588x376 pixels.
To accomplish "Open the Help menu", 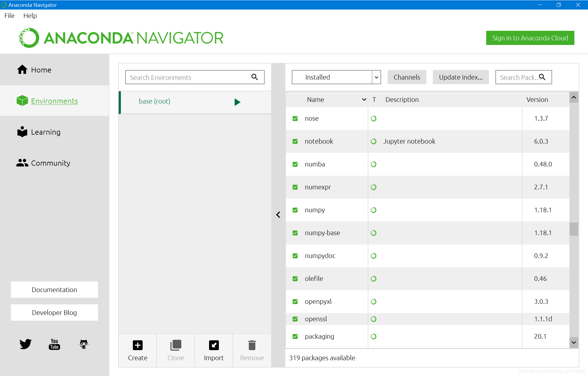I will pos(30,16).
